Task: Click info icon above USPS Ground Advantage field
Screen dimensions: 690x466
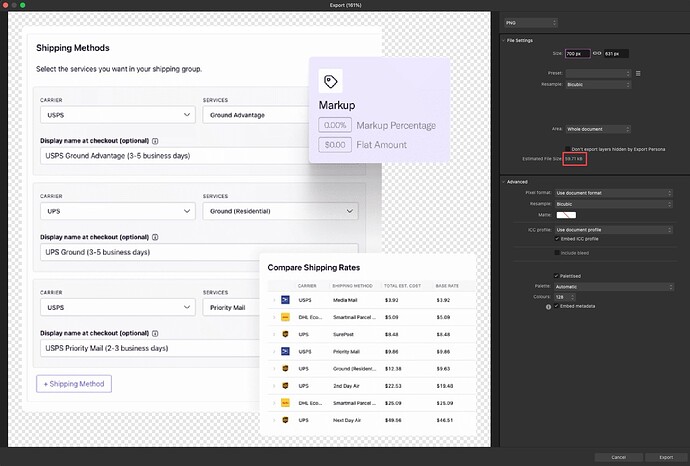Action: coord(155,141)
